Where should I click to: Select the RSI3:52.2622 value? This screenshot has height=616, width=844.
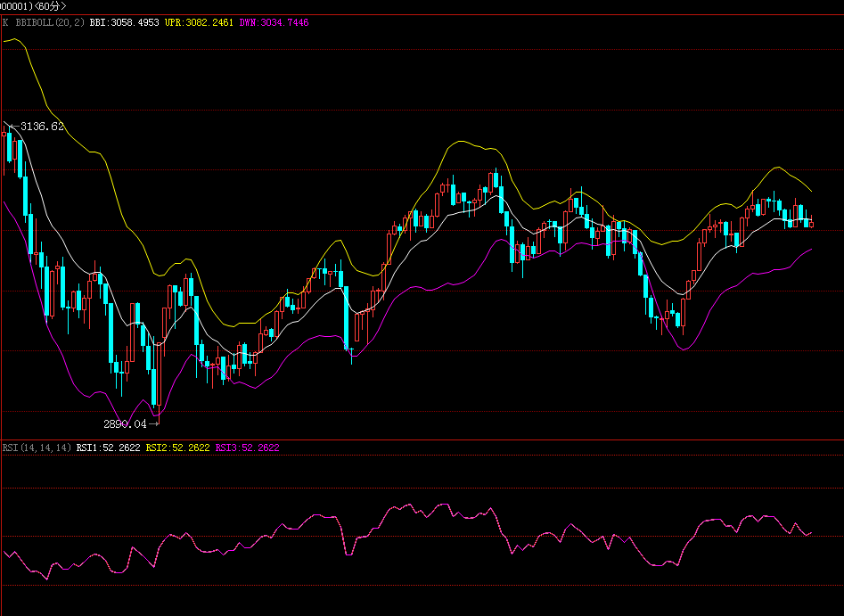247,448
